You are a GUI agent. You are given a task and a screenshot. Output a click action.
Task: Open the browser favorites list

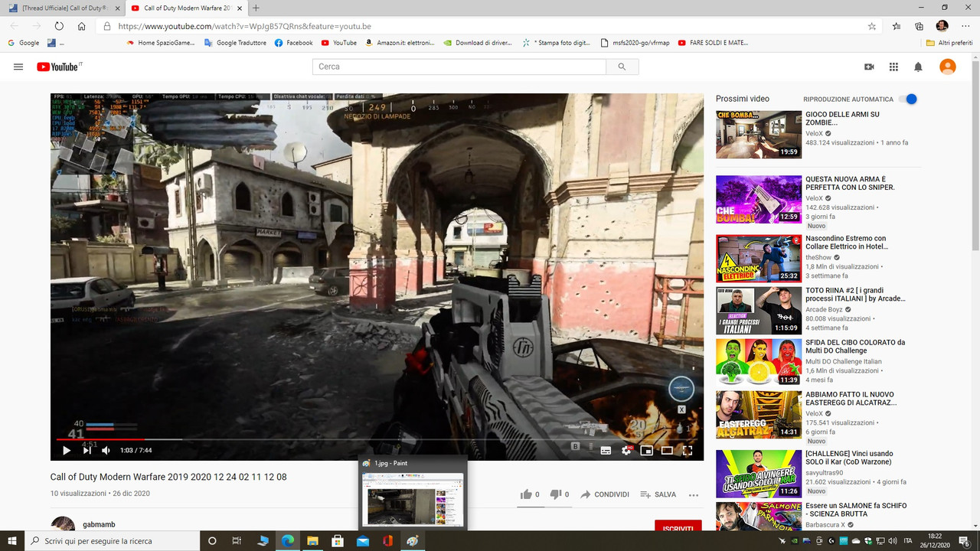click(897, 26)
